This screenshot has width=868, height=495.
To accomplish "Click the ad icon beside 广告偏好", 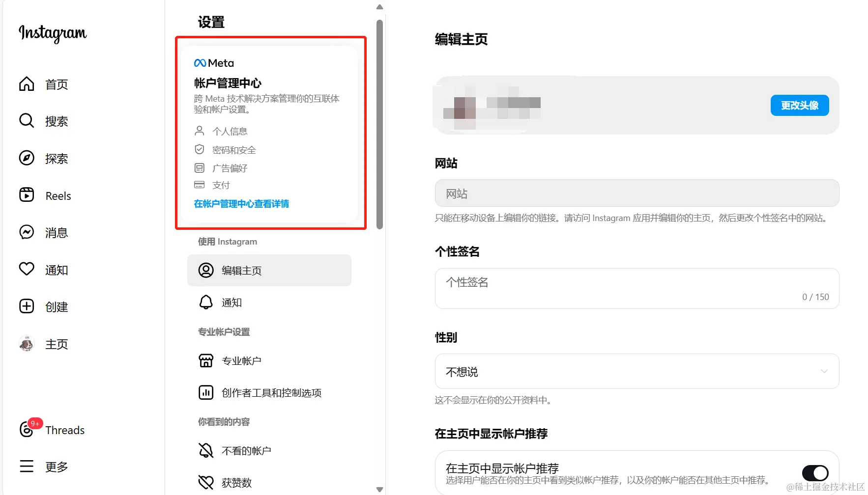I will tap(199, 168).
